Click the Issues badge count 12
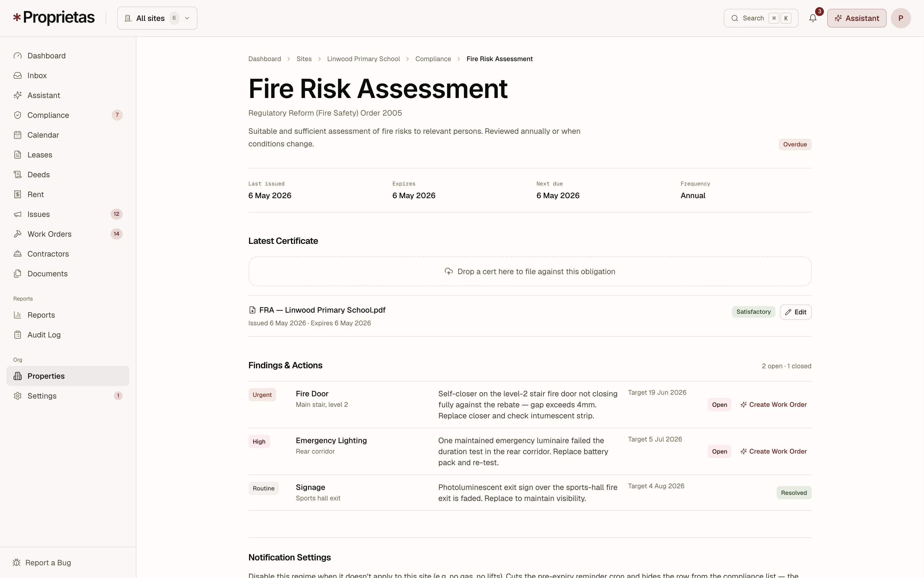Screen dimensions: 924x578 tap(116, 214)
